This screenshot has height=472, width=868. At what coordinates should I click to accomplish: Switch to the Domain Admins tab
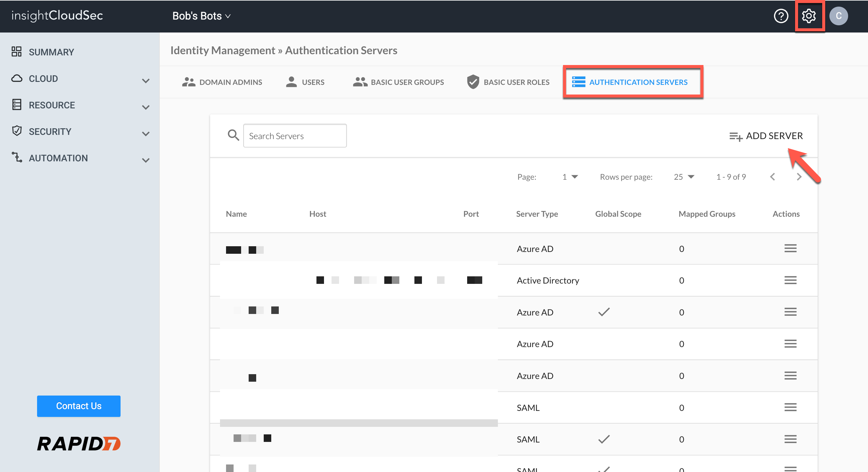coord(222,82)
